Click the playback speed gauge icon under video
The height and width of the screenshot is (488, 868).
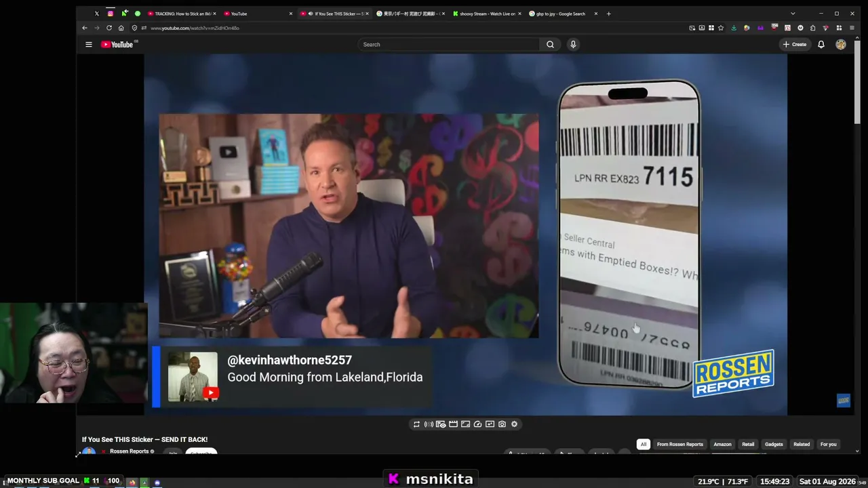(477, 424)
